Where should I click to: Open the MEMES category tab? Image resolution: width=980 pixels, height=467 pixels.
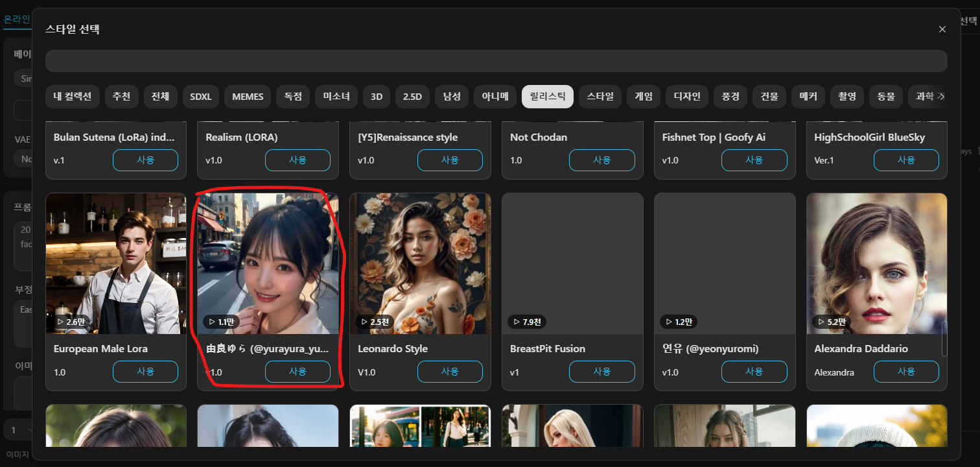(248, 97)
